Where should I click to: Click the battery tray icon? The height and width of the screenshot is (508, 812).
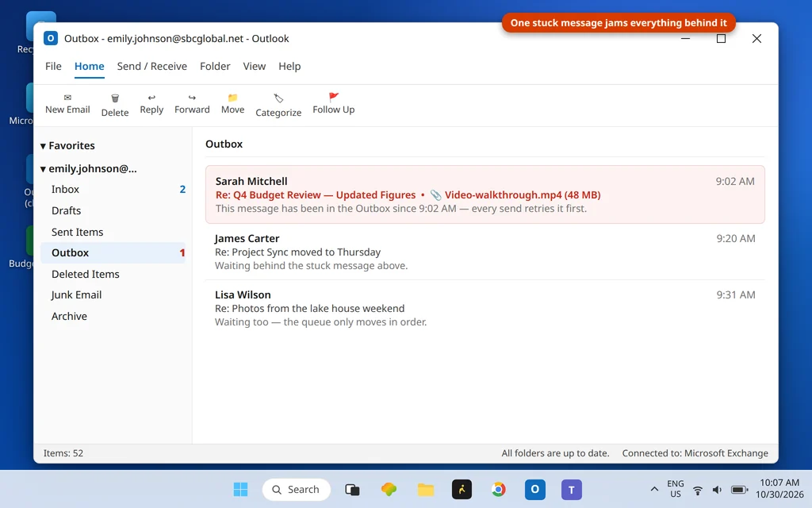tap(739, 490)
